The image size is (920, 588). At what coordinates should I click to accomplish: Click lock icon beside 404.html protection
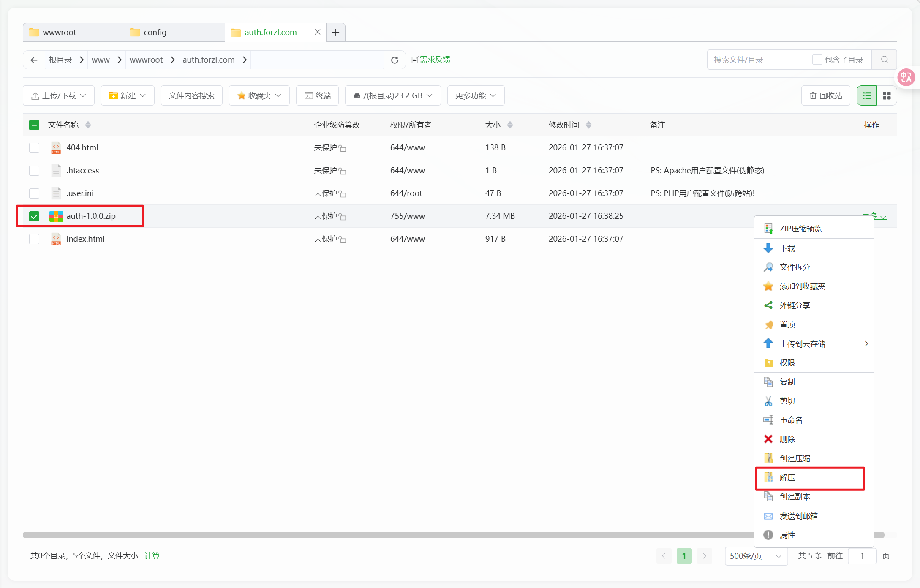coord(343,148)
